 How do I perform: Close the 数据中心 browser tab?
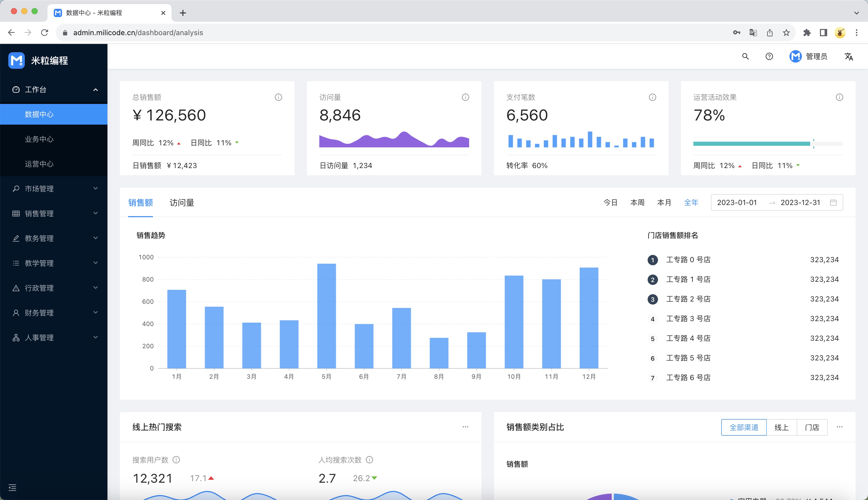tap(163, 13)
